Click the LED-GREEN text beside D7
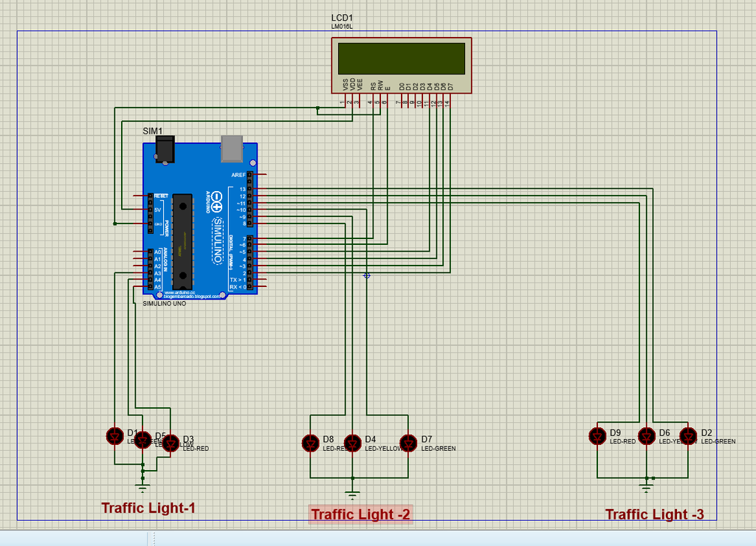 pyautogui.click(x=439, y=449)
